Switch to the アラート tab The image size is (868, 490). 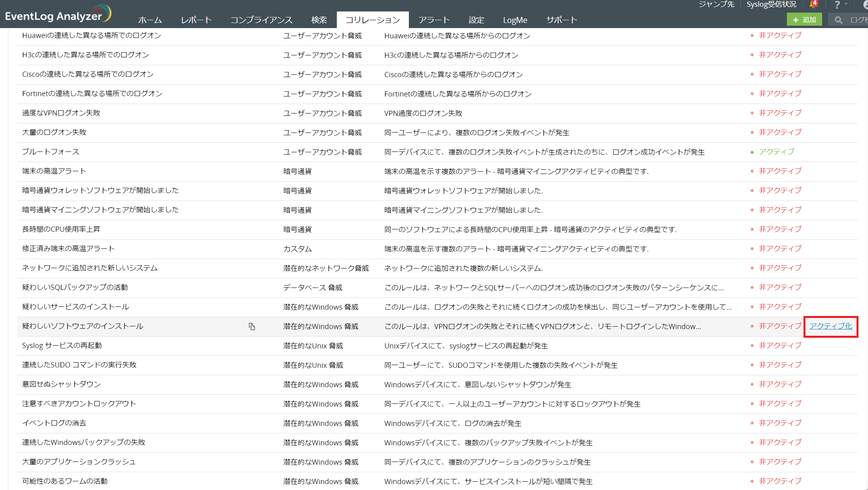pos(434,20)
